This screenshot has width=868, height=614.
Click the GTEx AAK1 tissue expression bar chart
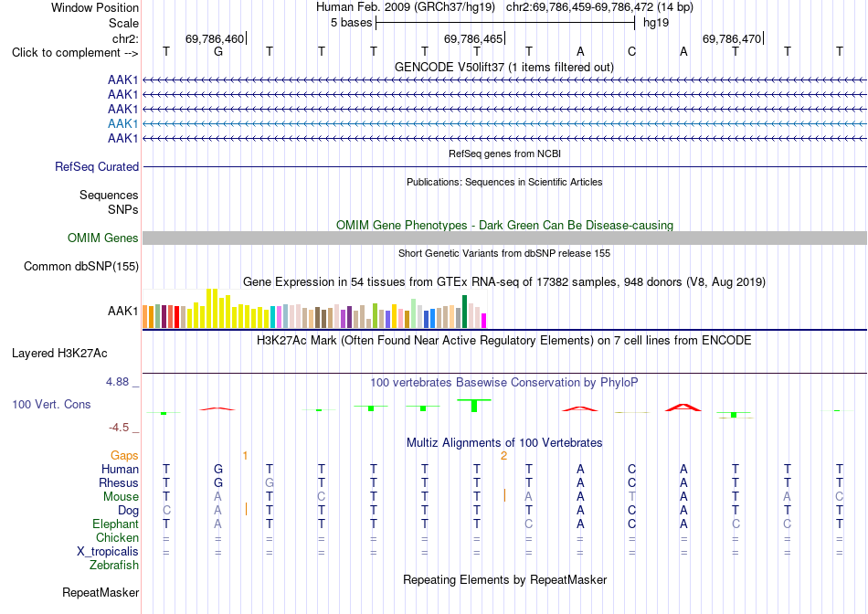click(x=314, y=309)
